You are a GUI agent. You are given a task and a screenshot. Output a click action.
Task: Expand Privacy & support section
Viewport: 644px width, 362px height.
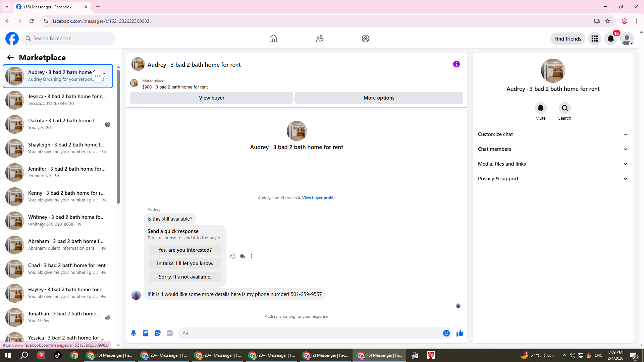552,179
